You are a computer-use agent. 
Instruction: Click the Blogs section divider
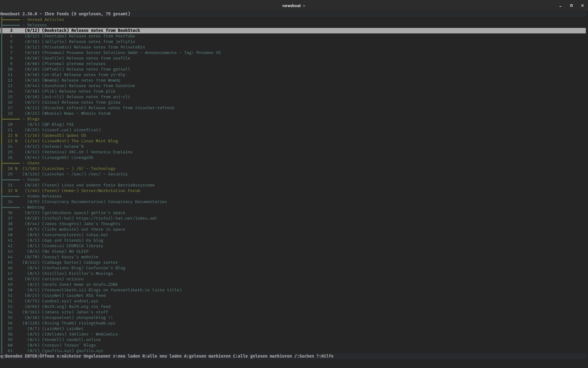[33, 119]
